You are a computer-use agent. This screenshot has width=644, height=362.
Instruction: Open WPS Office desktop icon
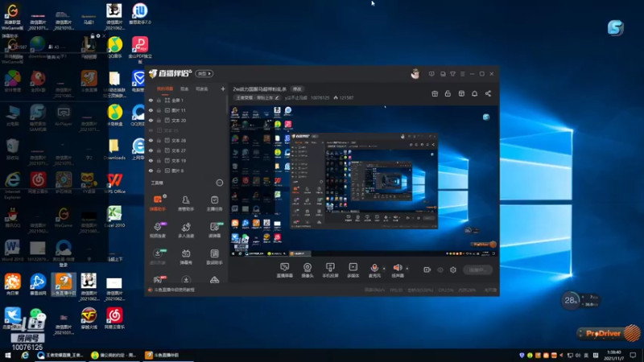coord(114,183)
